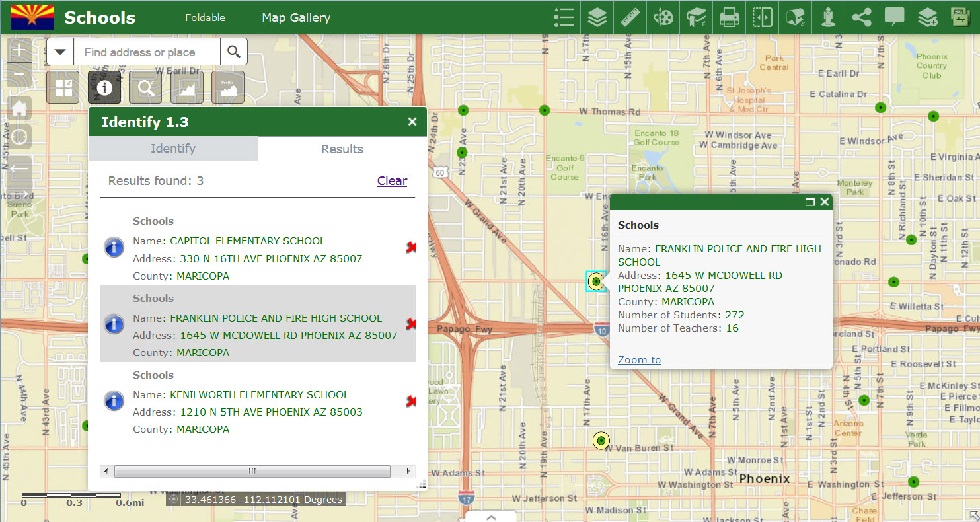Image resolution: width=980 pixels, height=522 pixels.
Task: Click the Arizona flag logo
Action: coord(31,17)
